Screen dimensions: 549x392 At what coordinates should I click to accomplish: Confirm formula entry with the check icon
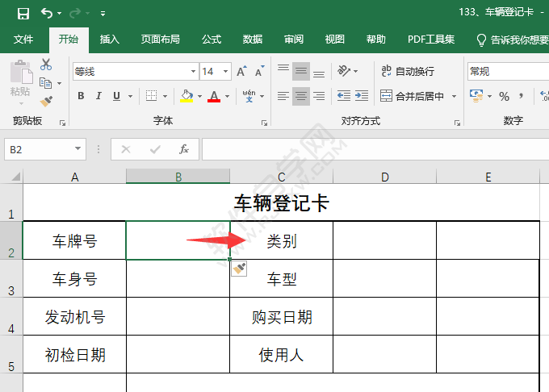[x=155, y=150]
